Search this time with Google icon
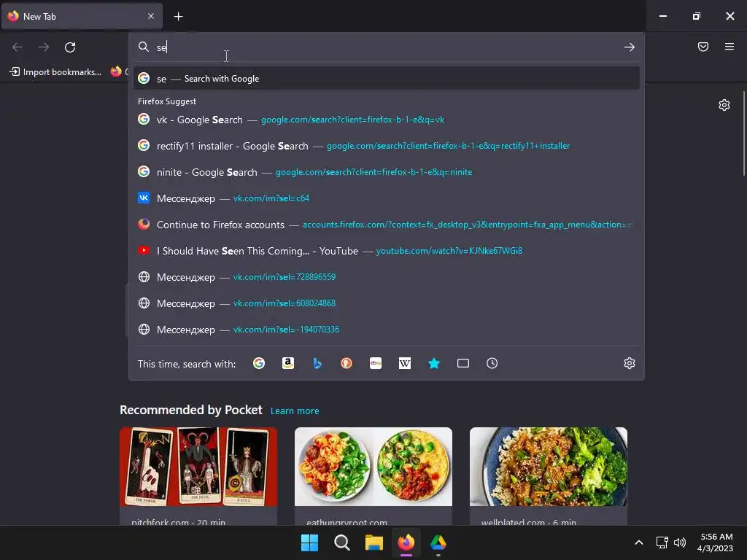The width and height of the screenshot is (747, 560). (259, 363)
